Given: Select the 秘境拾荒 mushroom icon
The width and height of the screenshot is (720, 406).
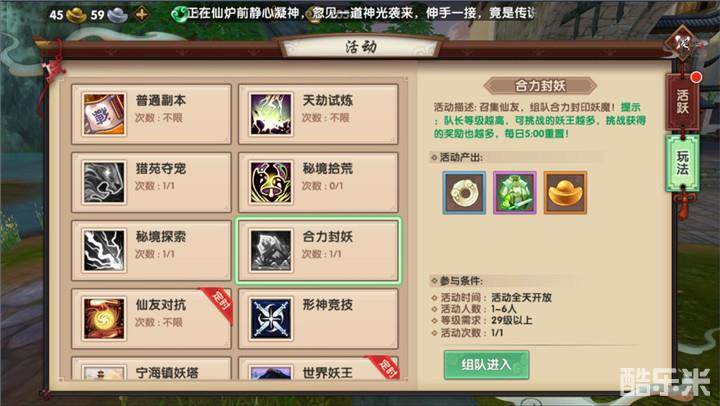Looking at the screenshot, I should coord(270,182).
